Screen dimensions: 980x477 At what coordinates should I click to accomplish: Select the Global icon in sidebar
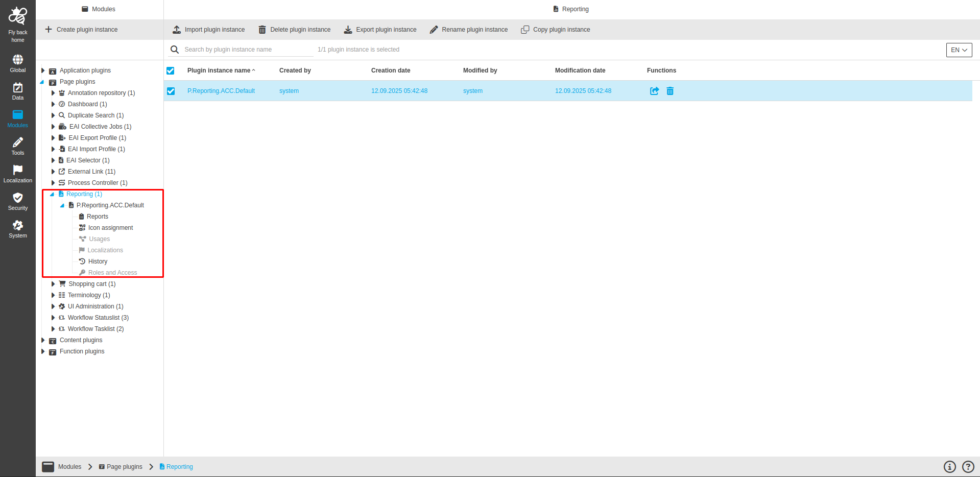(17, 62)
